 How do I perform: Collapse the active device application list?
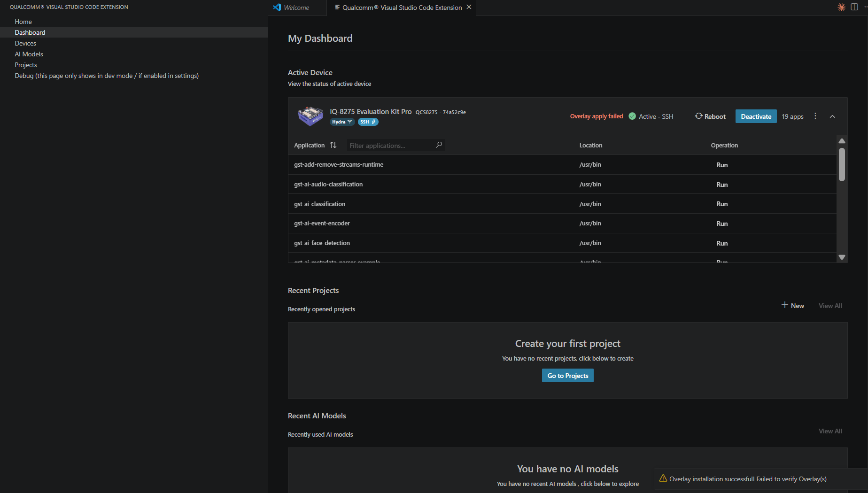[832, 116]
